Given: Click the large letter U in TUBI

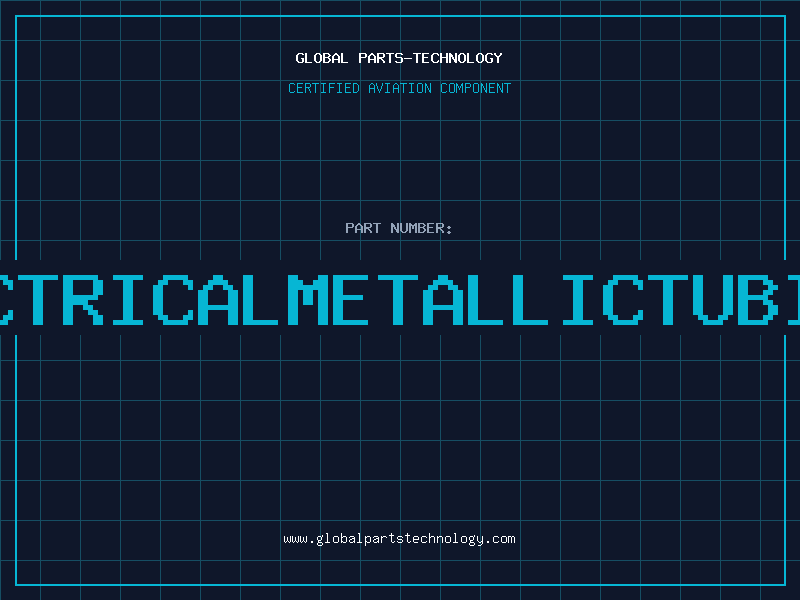Looking at the screenshot, I should coord(713,300).
